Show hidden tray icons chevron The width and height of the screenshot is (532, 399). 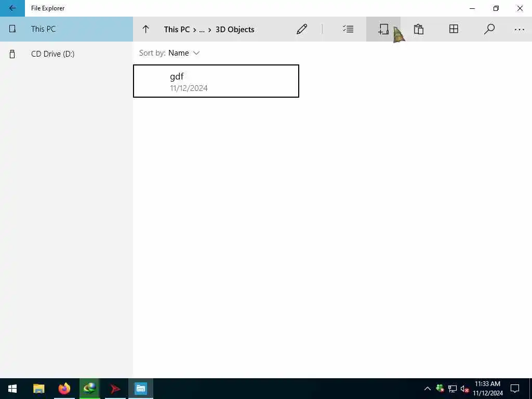pyautogui.click(x=428, y=389)
